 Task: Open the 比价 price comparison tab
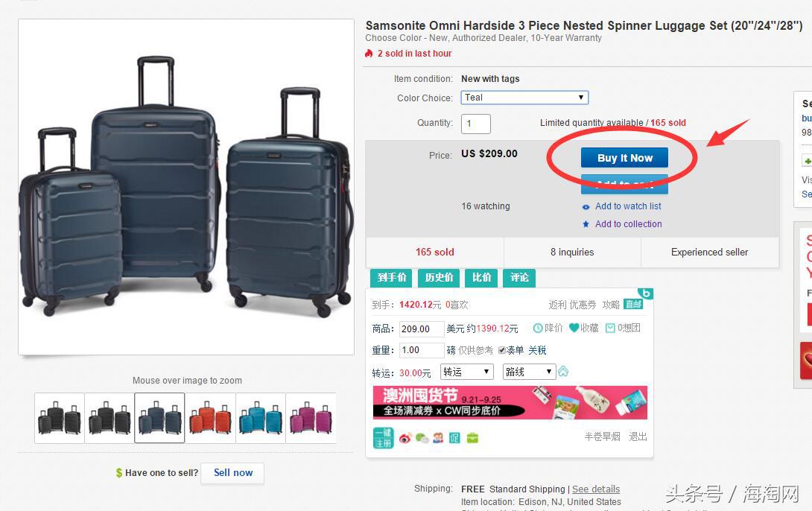coord(482,278)
